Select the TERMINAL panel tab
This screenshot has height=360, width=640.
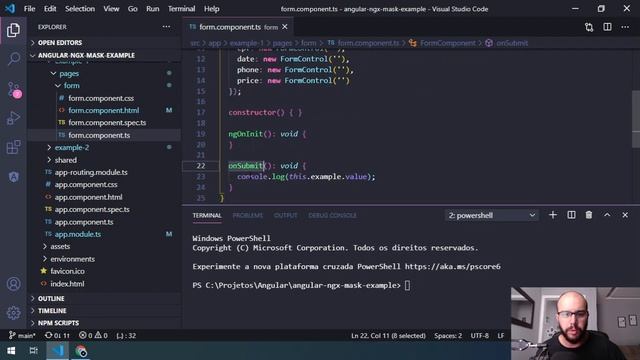click(207, 216)
